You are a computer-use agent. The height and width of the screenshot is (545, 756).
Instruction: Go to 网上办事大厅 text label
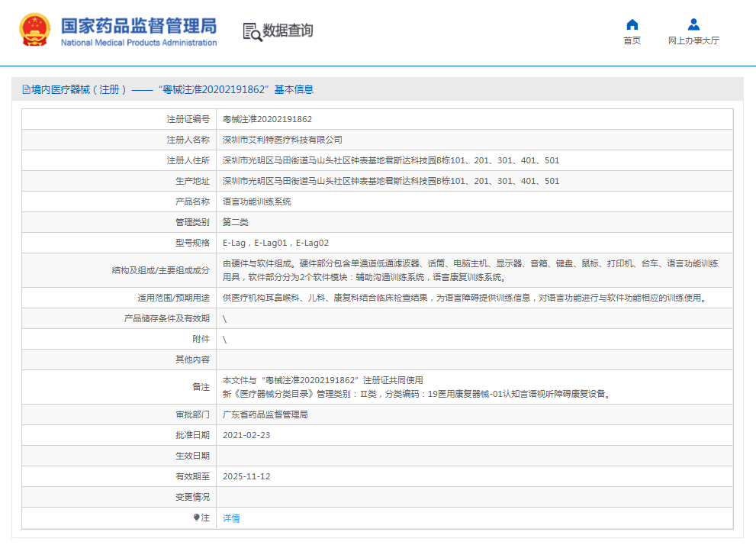[693, 40]
